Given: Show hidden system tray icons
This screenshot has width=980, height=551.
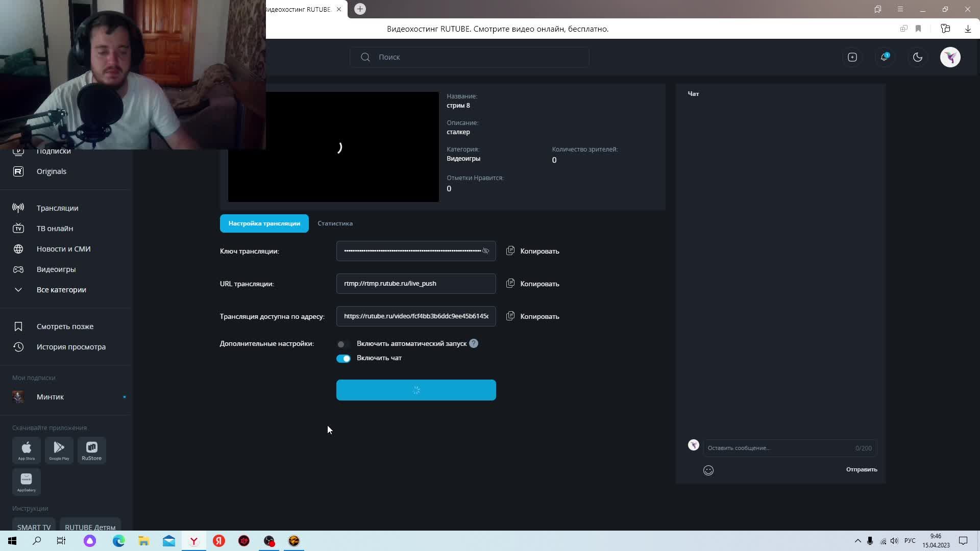Looking at the screenshot, I should (x=857, y=541).
